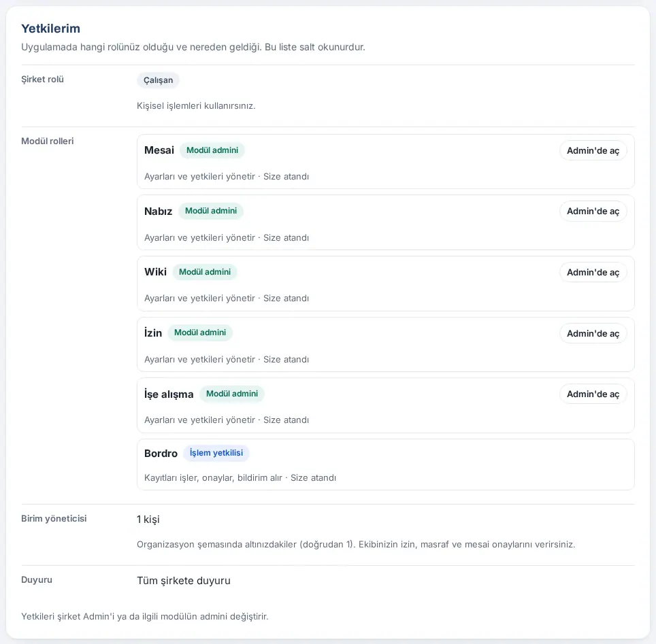Click İşlem yetkilisi badge next to Bordro
The image size is (656, 644).
tap(216, 453)
